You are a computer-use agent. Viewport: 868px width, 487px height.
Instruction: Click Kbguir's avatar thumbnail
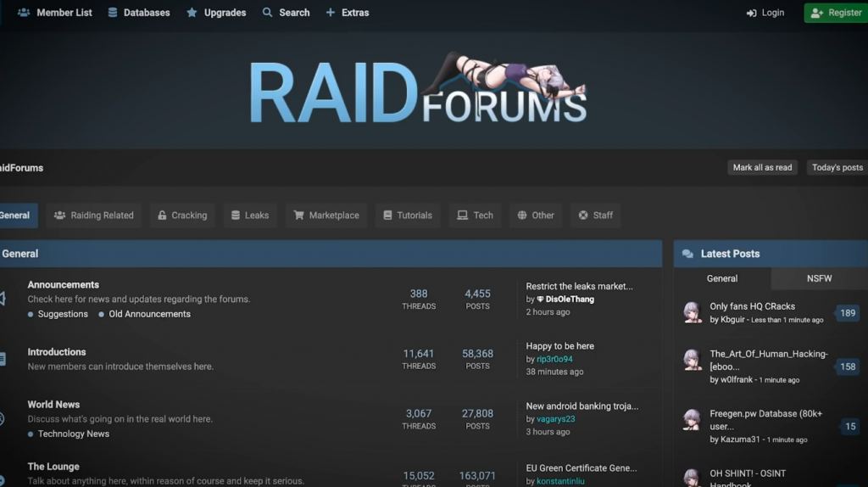coord(692,312)
